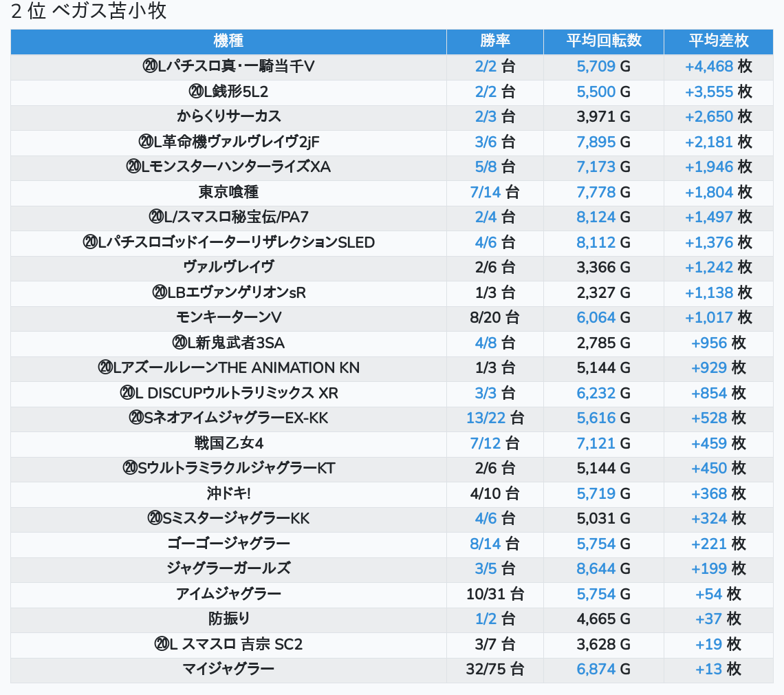Open the 沖ドキ! machine entry
The width and height of the screenshot is (784, 695).
[228, 493]
